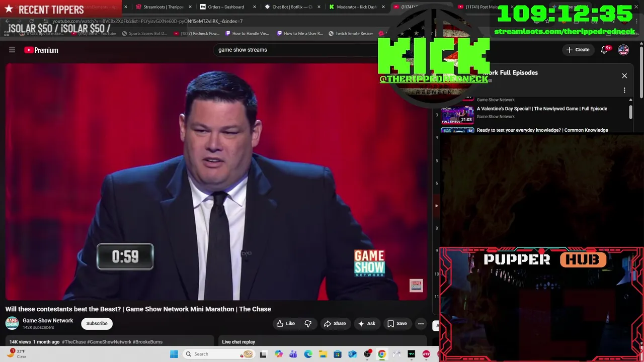This screenshot has width=644, height=362.
Task: Click the Game Show Network watermark in player
Action: pos(416,286)
